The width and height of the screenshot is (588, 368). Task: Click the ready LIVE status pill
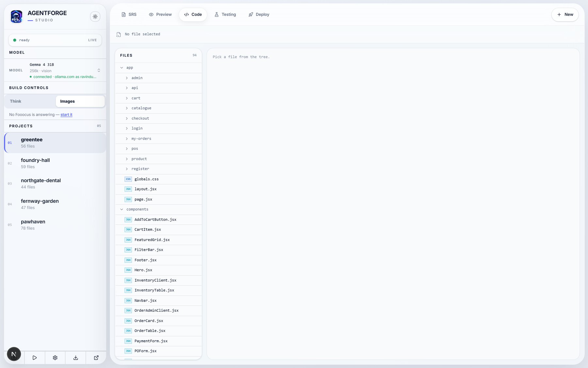coord(55,40)
